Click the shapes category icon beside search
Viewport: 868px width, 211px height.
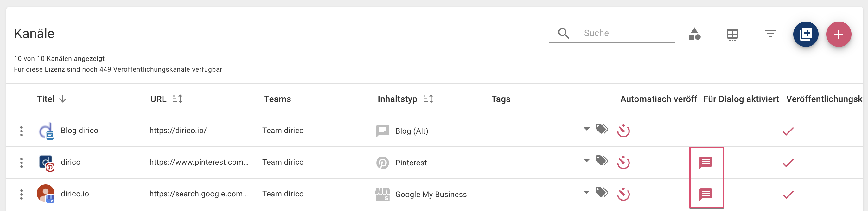coord(694,34)
